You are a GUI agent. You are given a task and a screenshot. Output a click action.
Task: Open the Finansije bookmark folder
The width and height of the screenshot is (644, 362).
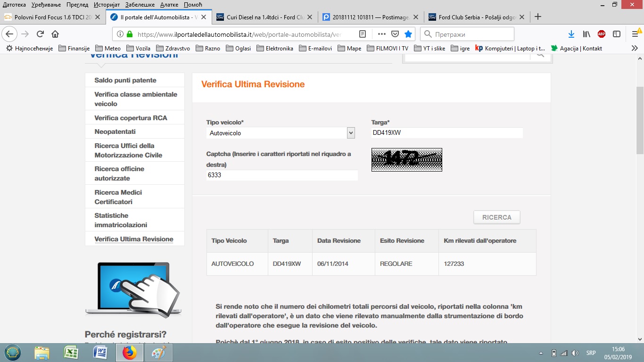click(x=74, y=48)
